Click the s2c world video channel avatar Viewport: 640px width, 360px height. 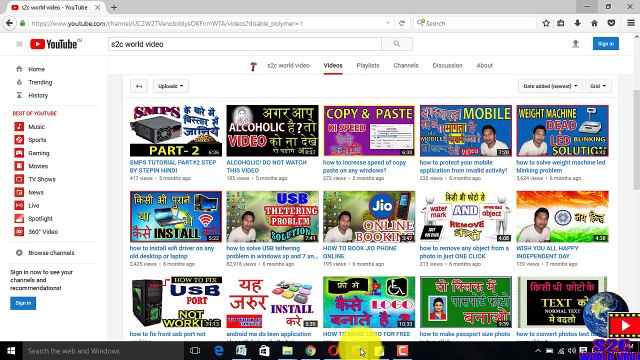[x=253, y=66]
